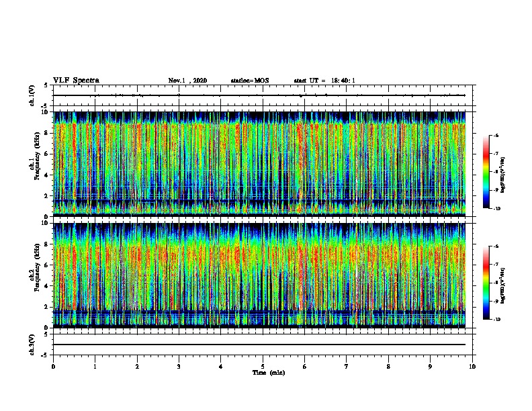Click the "-7" tick on ch.2 color bar
This screenshot has height=411, width=532.
click(x=496, y=265)
